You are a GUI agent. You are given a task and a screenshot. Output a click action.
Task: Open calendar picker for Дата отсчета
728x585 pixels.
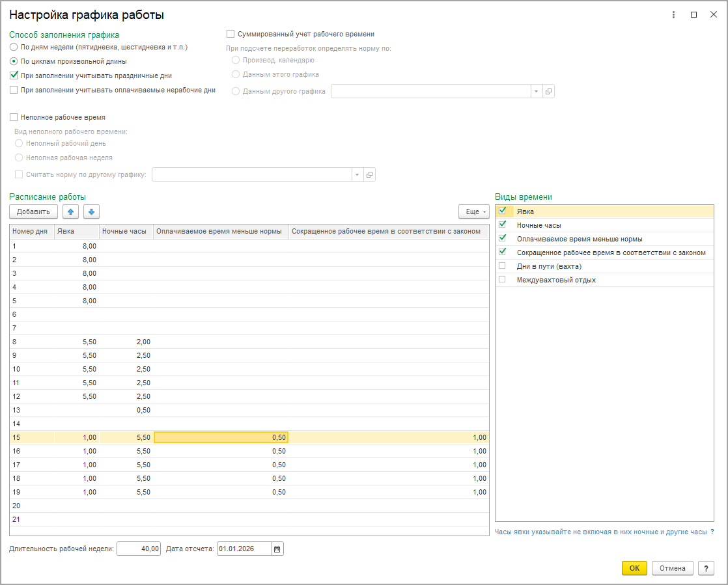coord(277,549)
